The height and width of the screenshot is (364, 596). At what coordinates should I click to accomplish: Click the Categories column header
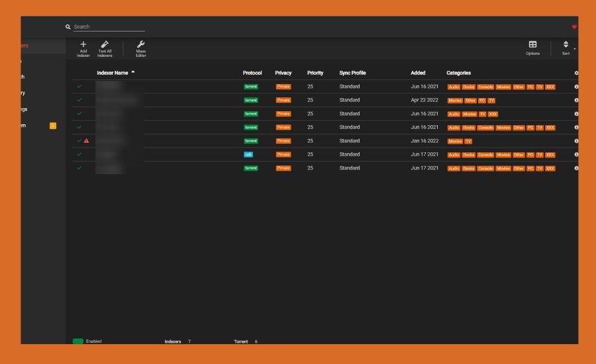pos(458,73)
